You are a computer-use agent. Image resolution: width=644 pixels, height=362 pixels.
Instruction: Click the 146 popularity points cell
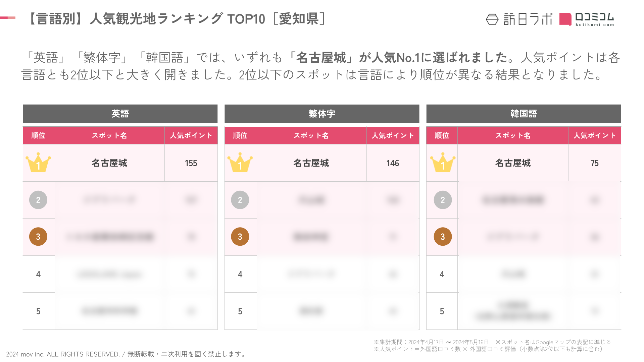393,163
